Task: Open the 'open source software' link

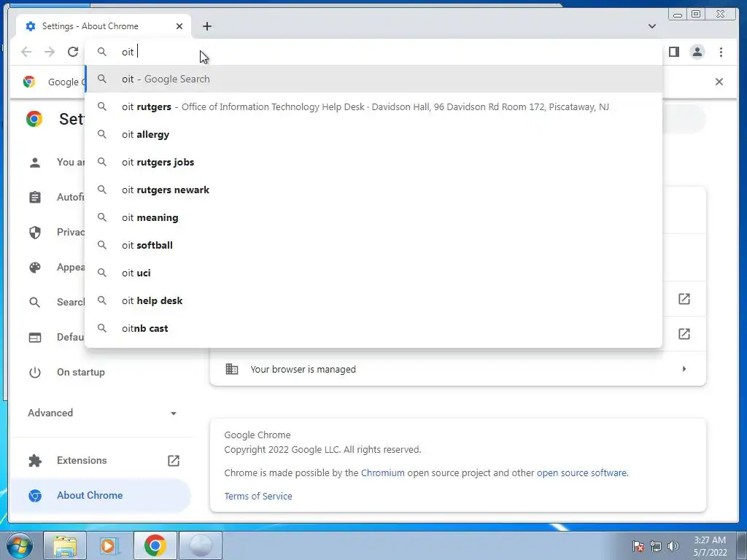Action: tap(582, 472)
